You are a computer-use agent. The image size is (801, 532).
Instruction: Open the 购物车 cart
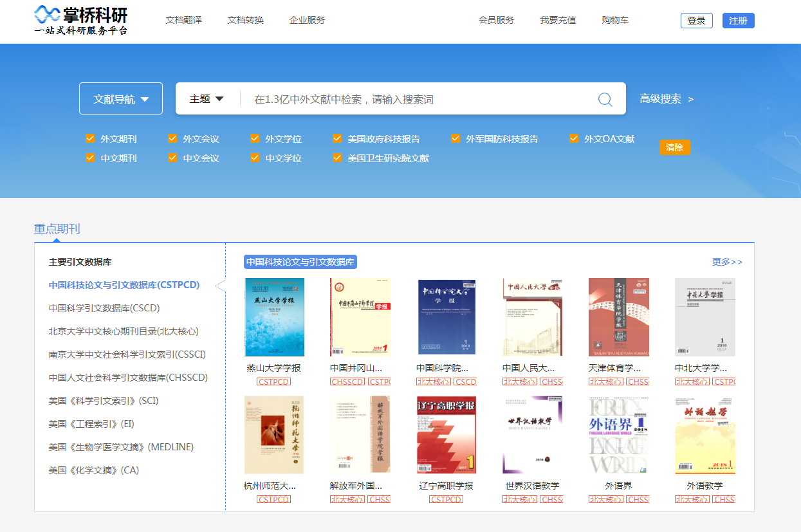pyautogui.click(x=615, y=20)
